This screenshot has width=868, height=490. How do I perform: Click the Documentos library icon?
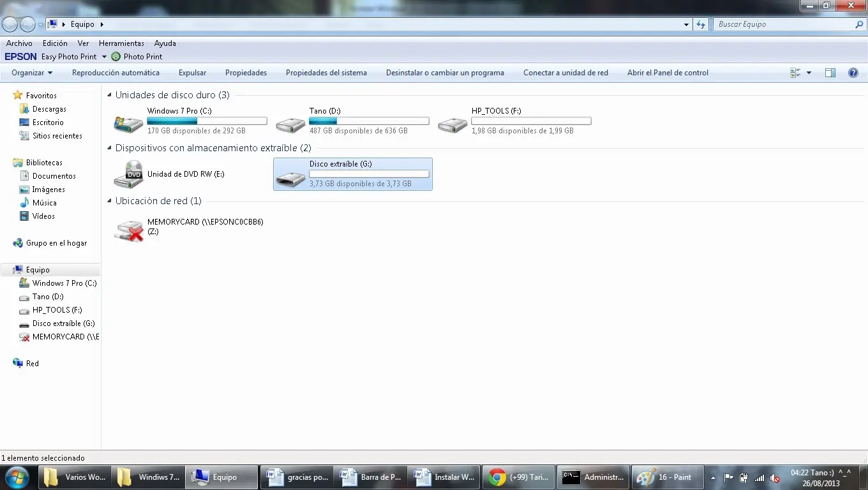(x=24, y=175)
